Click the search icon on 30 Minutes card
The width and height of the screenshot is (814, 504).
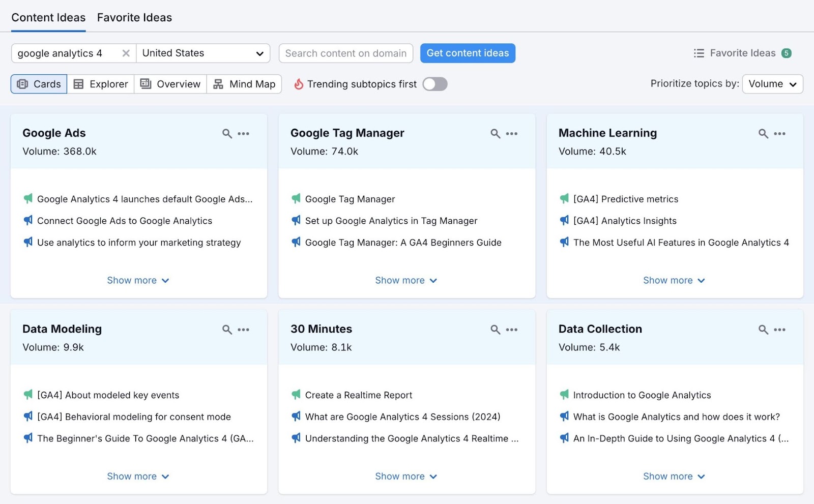(495, 330)
